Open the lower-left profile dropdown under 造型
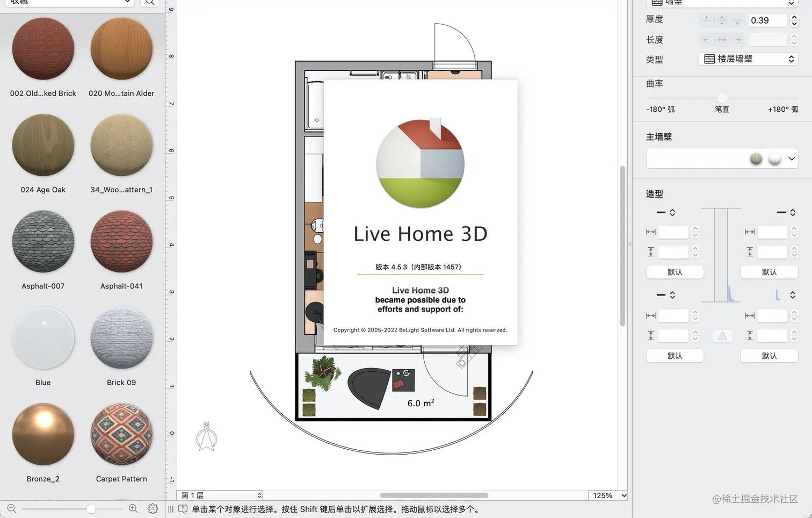Screen dimensions: 812x518 (x=666, y=295)
